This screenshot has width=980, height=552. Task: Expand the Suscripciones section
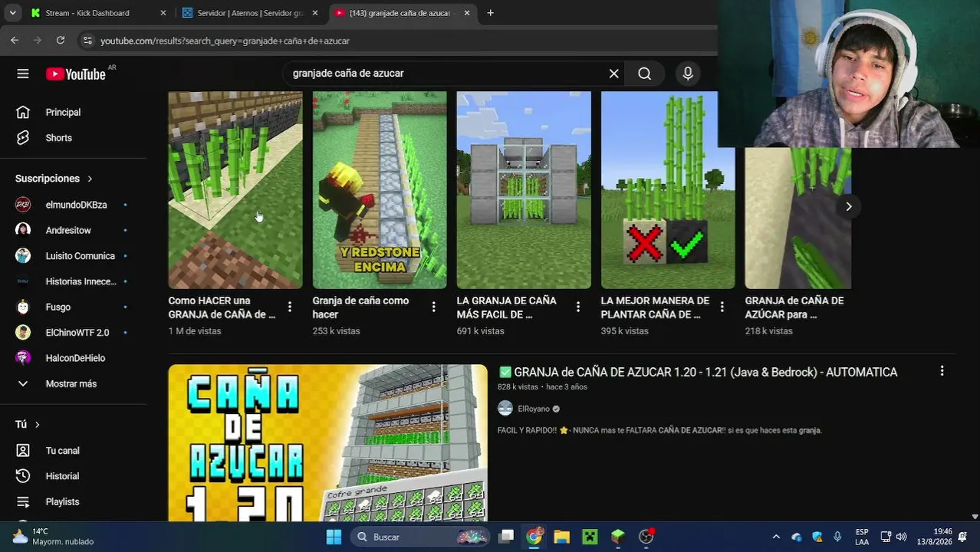pyautogui.click(x=54, y=179)
